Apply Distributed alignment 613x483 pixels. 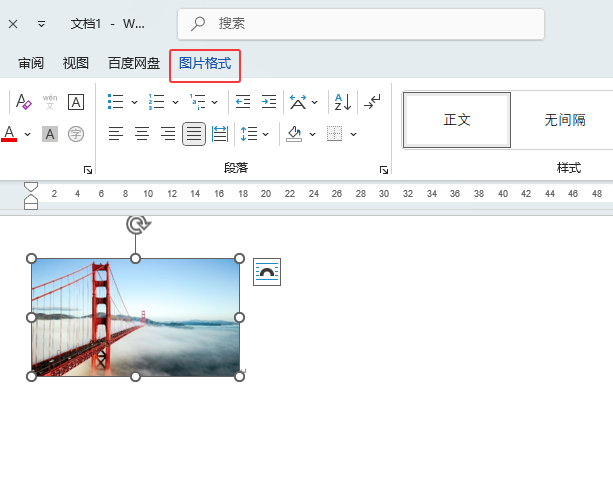click(220, 134)
